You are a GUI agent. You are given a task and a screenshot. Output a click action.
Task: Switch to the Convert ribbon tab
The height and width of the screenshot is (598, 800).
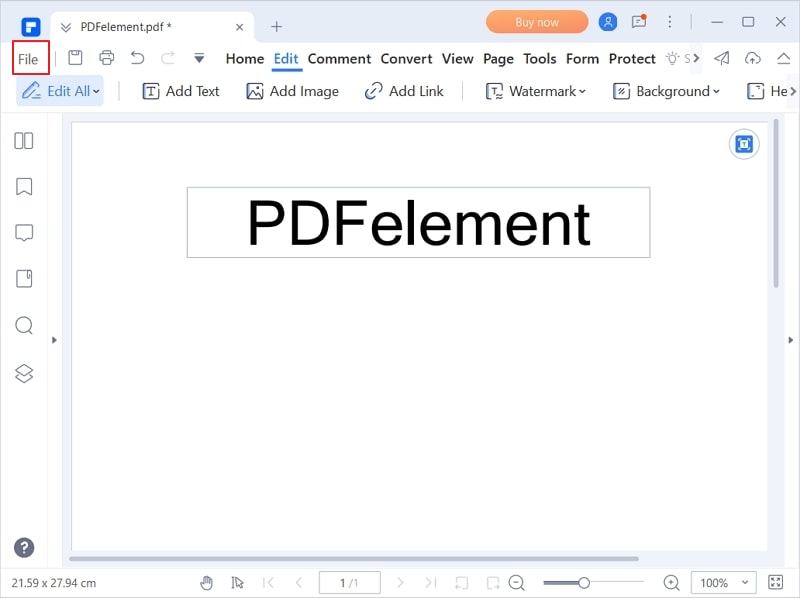point(406,59)
